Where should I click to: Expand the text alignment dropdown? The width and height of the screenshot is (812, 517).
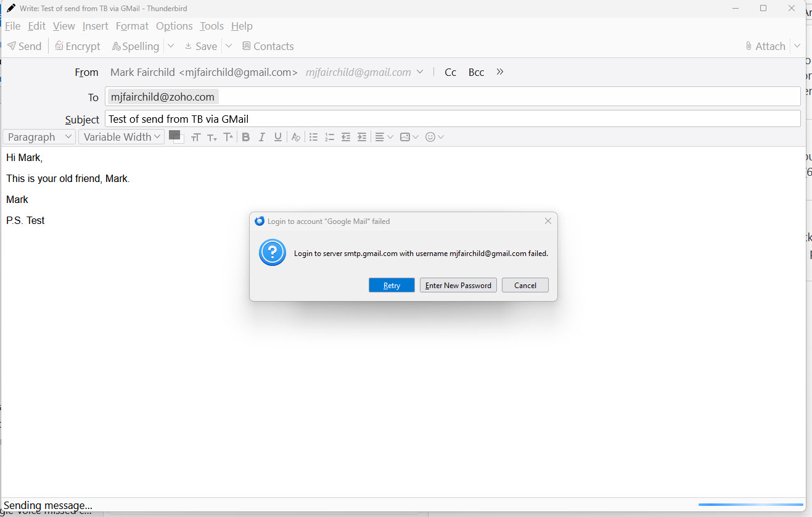pyautogui.click(x=383, y=137)
